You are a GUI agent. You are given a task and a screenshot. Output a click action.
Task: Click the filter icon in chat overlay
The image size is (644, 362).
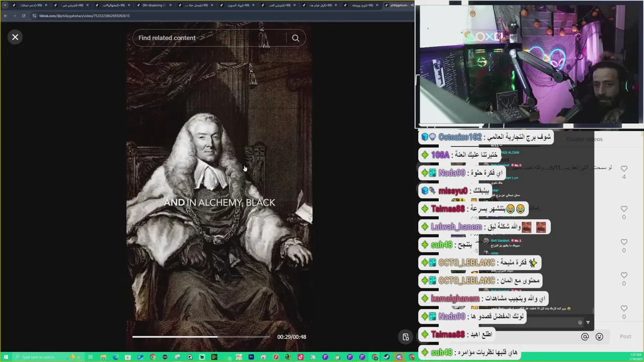588,323
